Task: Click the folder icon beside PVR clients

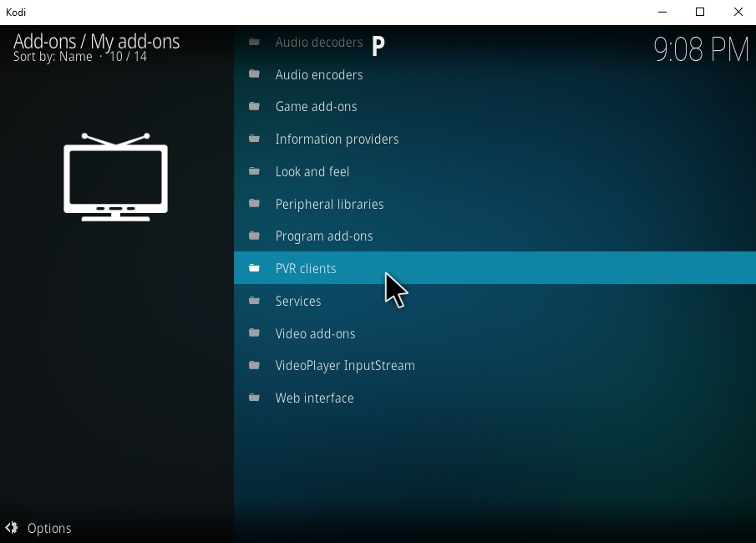Action: tap(254, 268)
